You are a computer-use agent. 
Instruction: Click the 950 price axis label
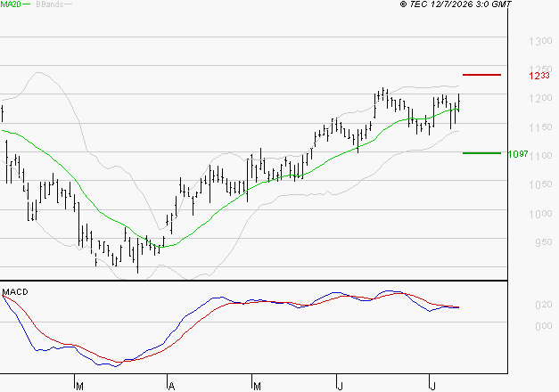tap(544, 242)
